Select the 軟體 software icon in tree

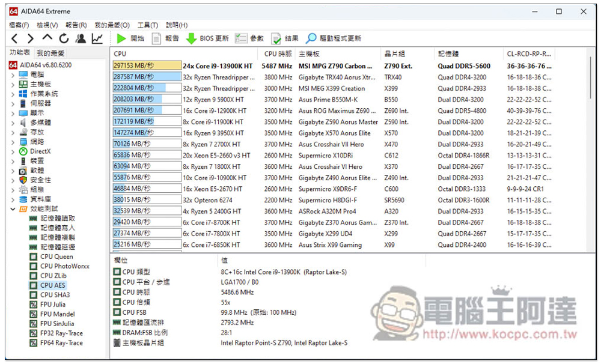click(x=23, y=171)
